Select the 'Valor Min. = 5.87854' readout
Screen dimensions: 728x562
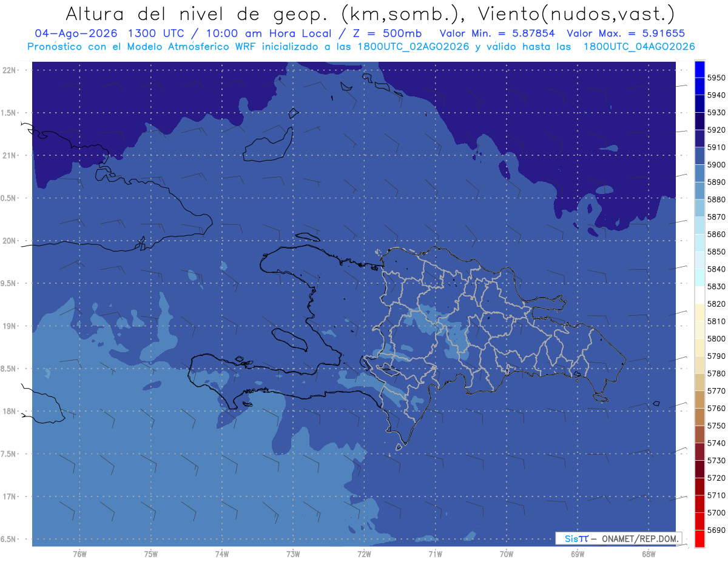(497, 33)
